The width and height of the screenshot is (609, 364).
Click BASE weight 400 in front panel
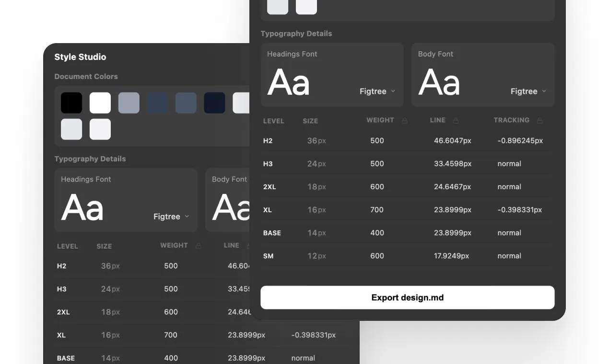(x=377, y=233)
